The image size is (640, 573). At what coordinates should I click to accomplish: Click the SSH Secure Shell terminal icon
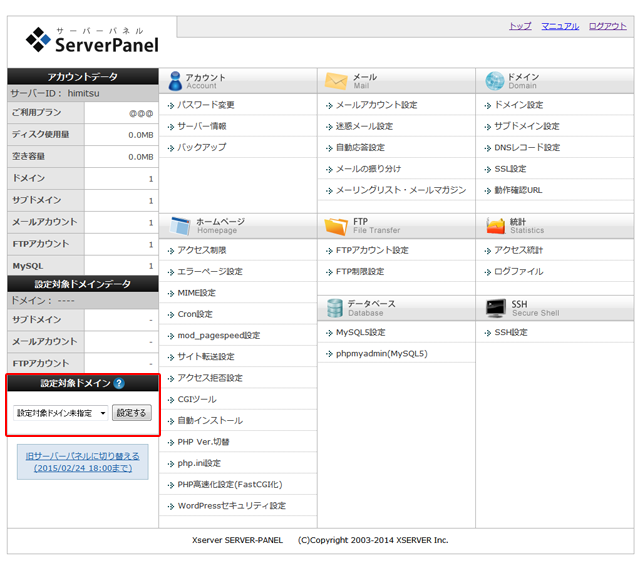494,308
